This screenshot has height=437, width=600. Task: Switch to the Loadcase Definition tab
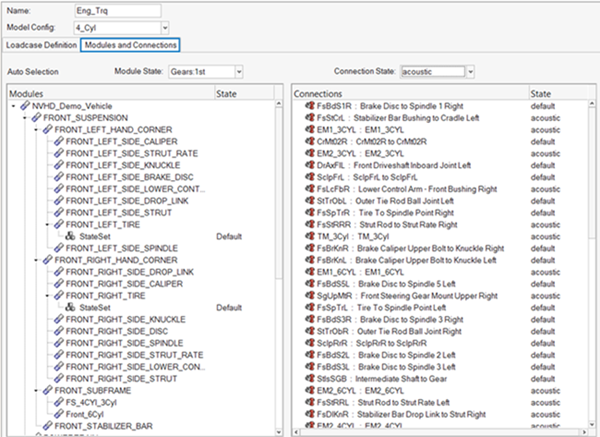click(40, 46)
